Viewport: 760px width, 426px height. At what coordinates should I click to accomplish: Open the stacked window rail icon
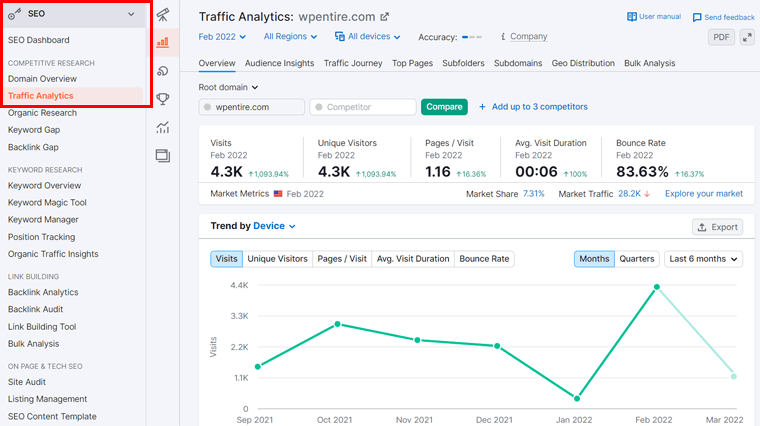(163, 156)
